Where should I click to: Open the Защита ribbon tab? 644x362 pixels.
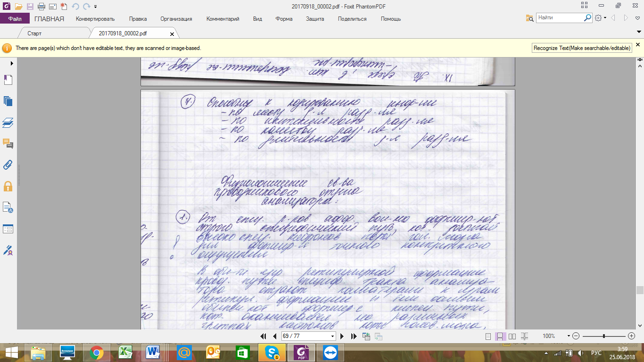pos(315,19)
